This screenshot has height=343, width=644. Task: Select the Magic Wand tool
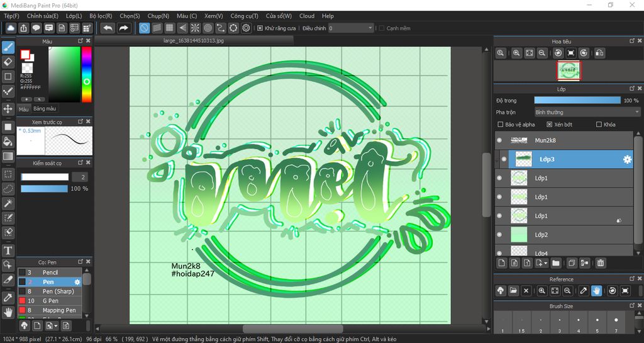pos(8,203)
